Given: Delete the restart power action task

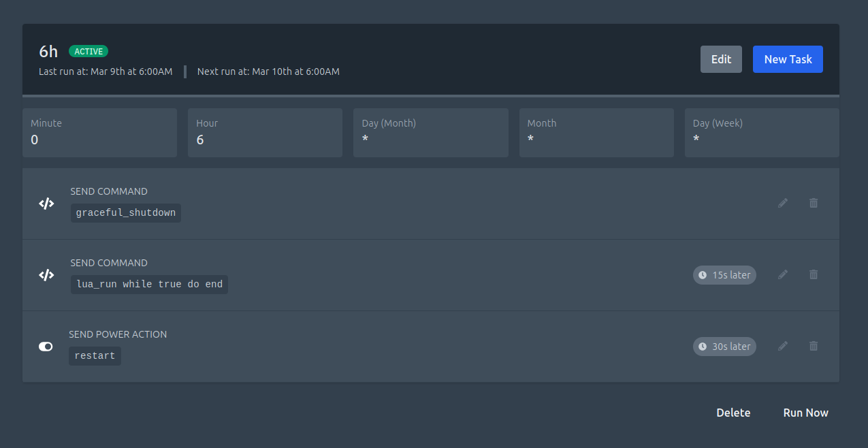Looking at the screenshot, I should coord(813,346).
